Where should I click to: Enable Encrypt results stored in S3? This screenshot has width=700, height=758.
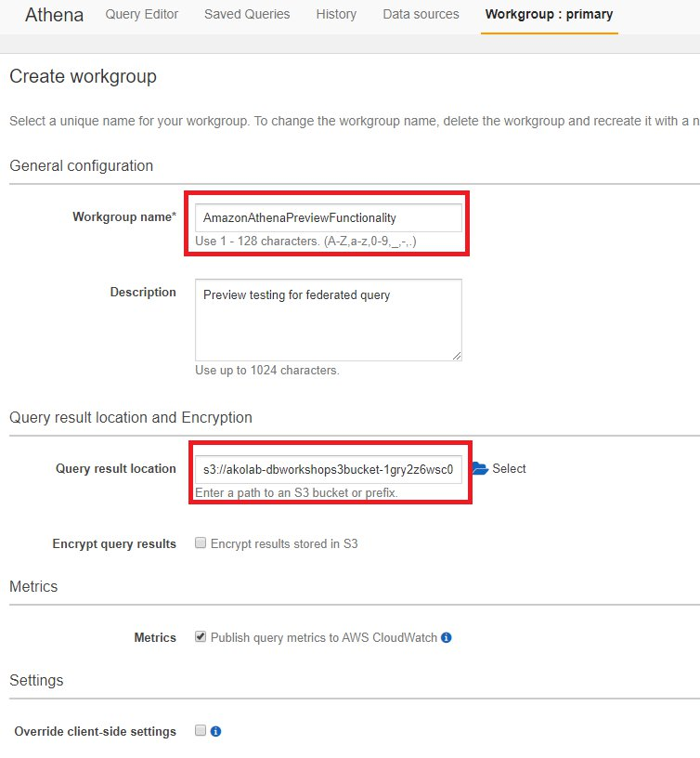tap(200, 542)
